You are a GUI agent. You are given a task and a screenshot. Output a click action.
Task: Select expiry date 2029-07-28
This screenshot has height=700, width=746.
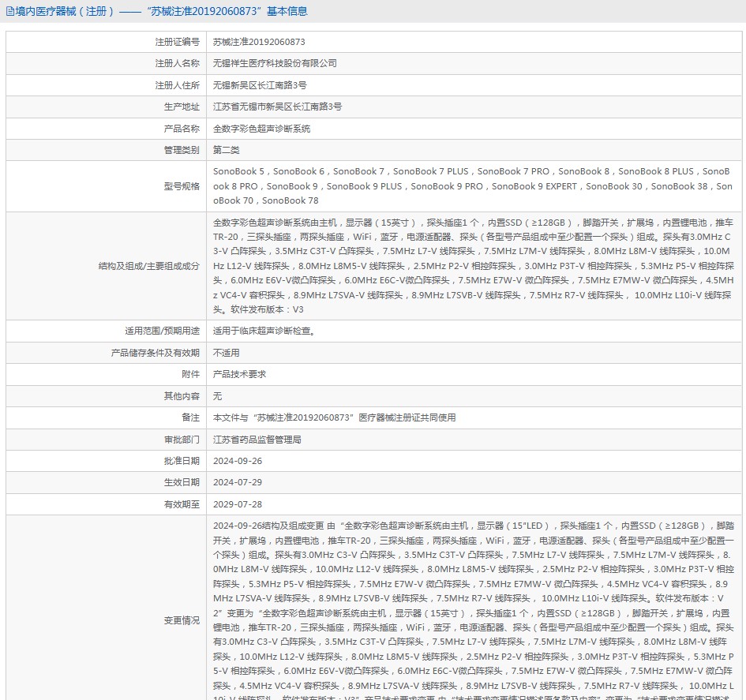click(238, 504)
